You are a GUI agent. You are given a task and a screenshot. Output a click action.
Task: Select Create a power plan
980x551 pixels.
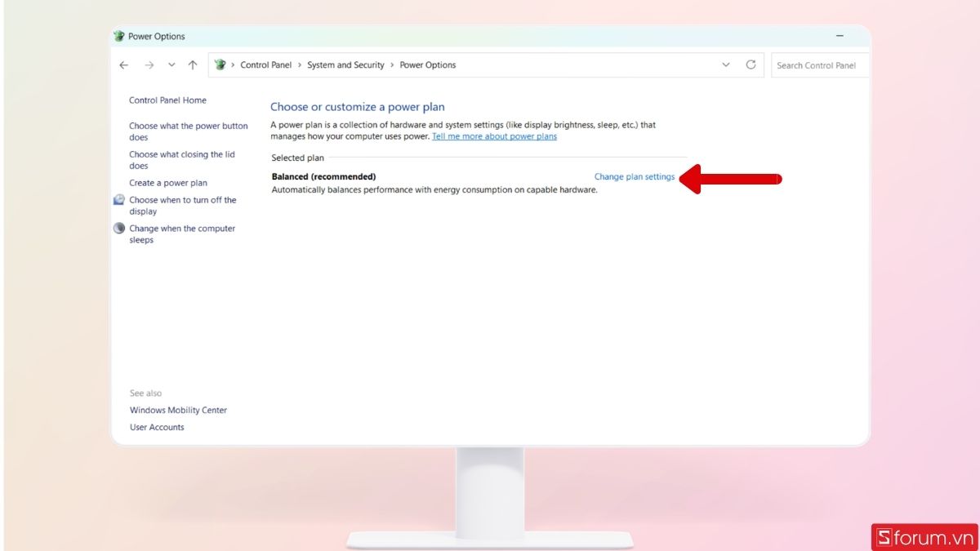tap(167, 182)
